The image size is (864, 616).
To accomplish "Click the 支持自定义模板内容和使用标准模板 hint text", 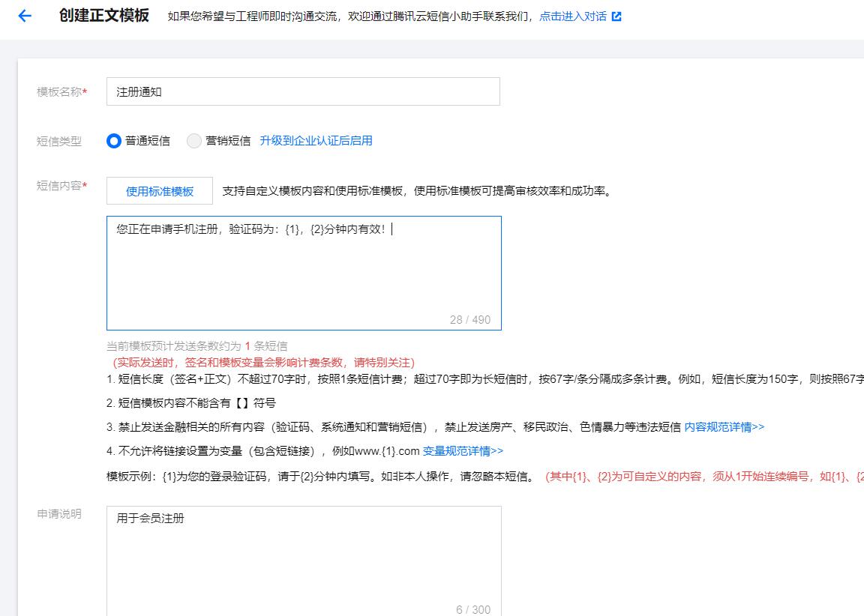I will 418,192.
